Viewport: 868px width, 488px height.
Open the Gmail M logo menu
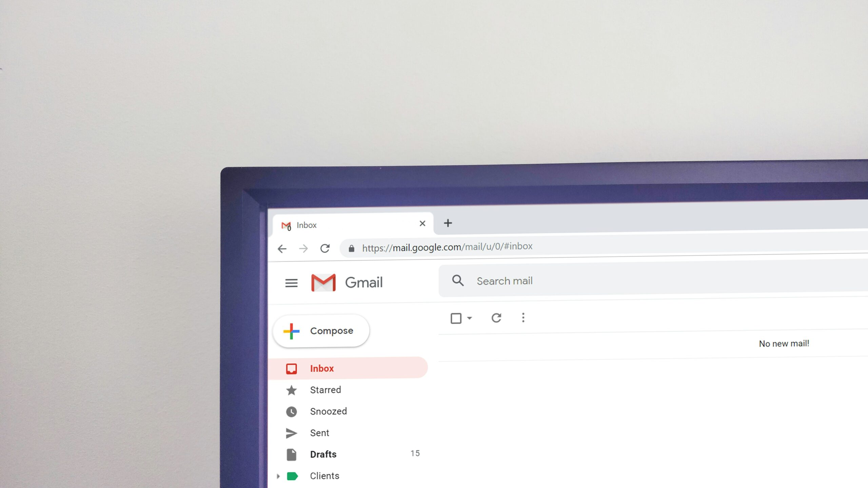pos(322,282)
